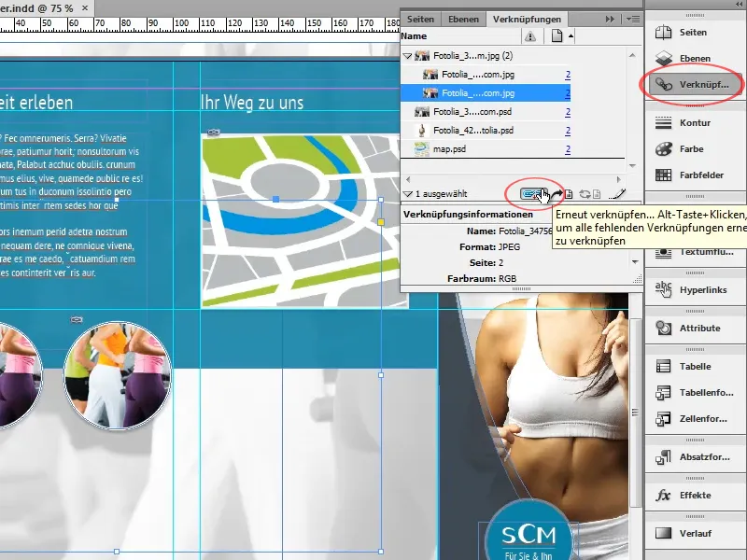The width and height of the screenshot is (747, 560).
Task: Collapse the panel with double-arrow icon
Action: click(610, 19)
